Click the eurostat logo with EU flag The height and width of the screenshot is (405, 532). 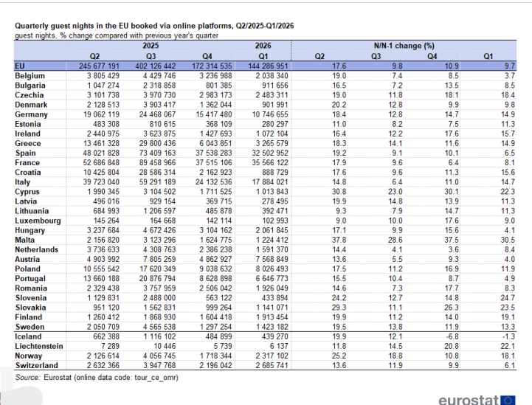click(x=477, y=401)
